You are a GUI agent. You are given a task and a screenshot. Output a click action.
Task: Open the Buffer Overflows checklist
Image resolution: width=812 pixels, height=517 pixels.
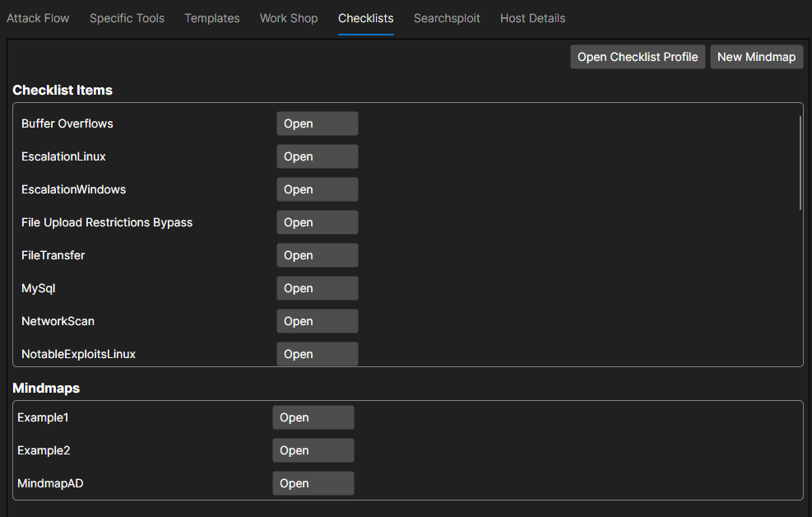[x=317, y=123]
